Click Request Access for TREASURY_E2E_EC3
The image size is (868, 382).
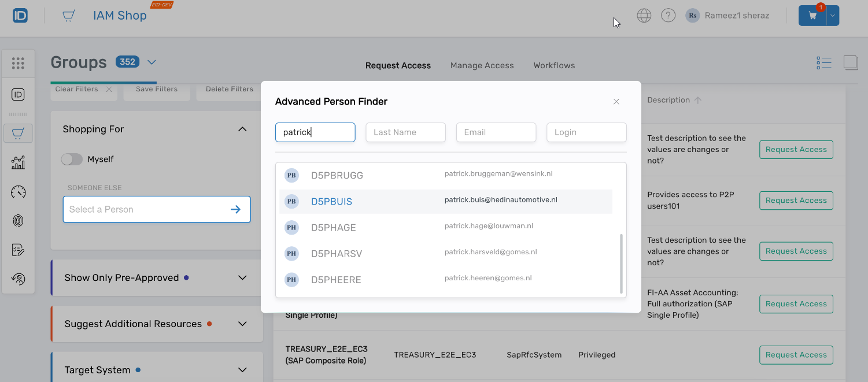click(x=796, y=354)
